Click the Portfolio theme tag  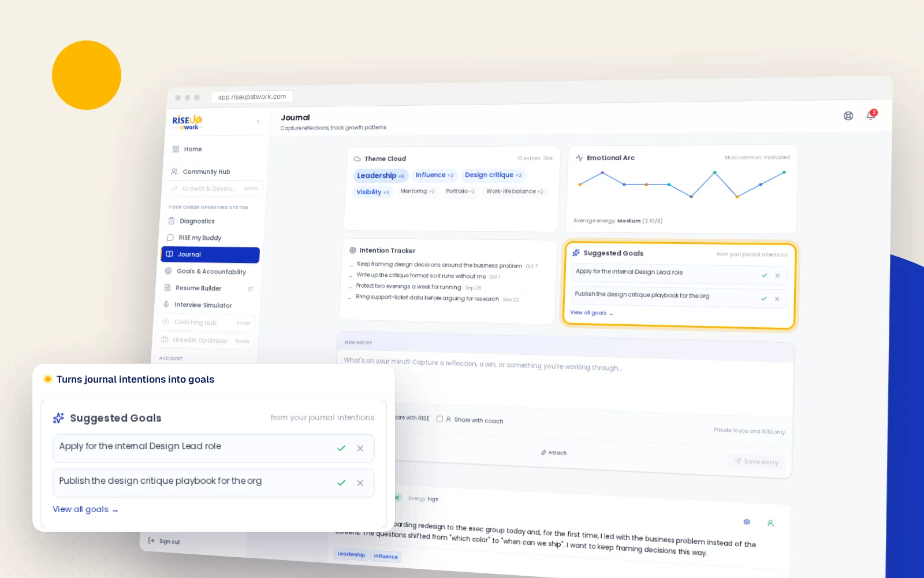(x=460, y=191)
